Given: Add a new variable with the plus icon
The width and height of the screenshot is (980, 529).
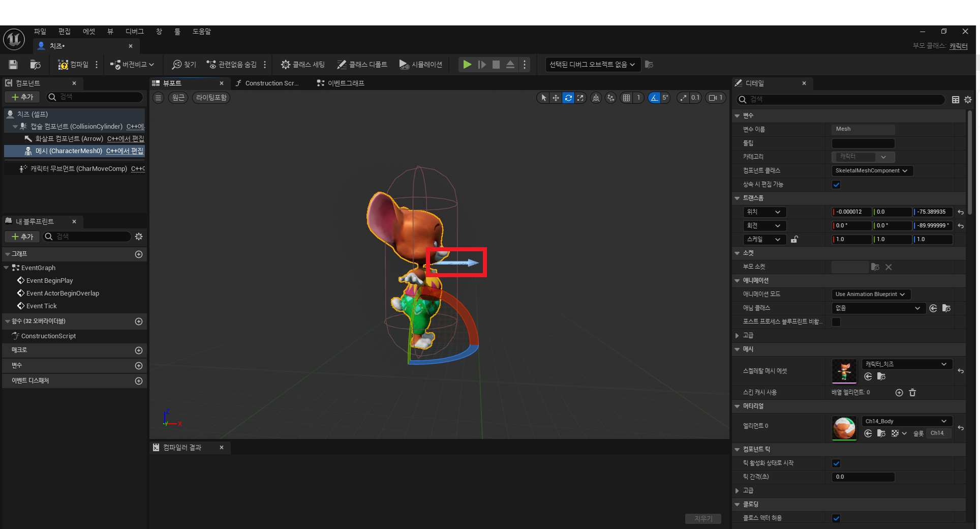Looking at the screenshot, I should click(139, 366).
